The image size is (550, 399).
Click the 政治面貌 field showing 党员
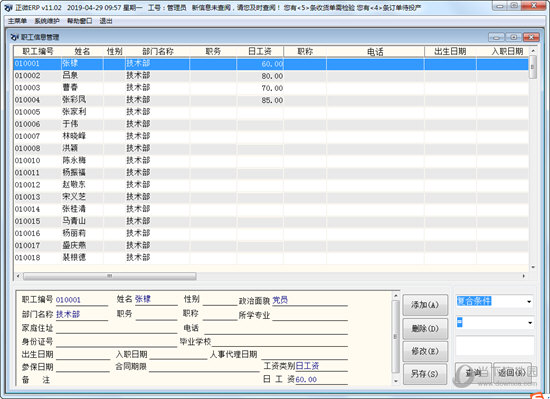[x=310, y=300]
